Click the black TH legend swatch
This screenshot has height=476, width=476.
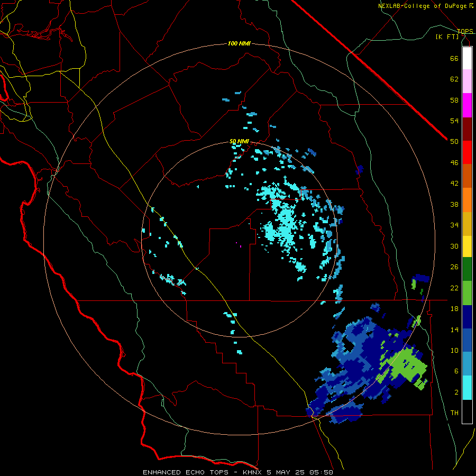coord(467,411)
